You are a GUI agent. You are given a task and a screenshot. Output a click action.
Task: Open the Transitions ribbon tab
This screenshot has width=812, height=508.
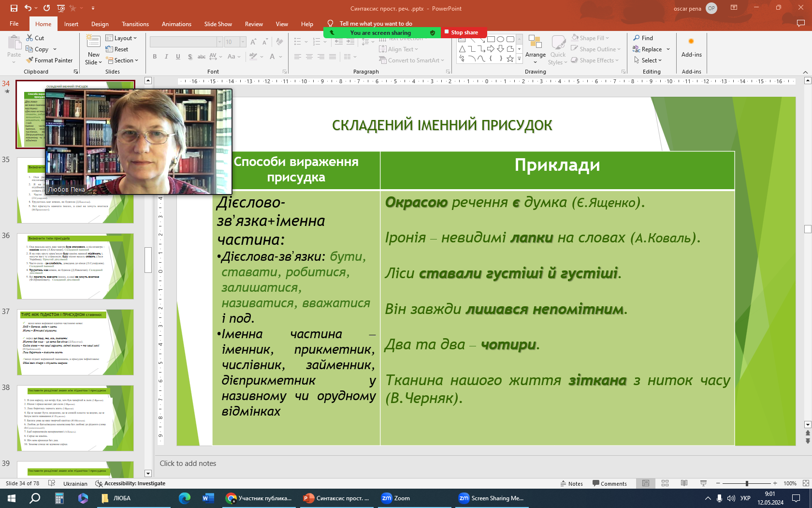pos(135,24)
